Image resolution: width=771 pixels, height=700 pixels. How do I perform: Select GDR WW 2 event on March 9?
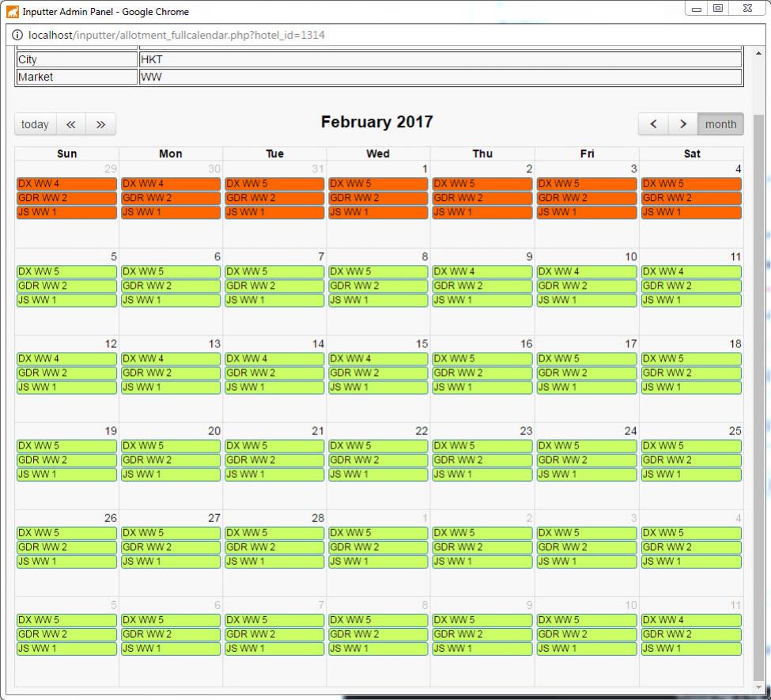(x=482, y=634)
